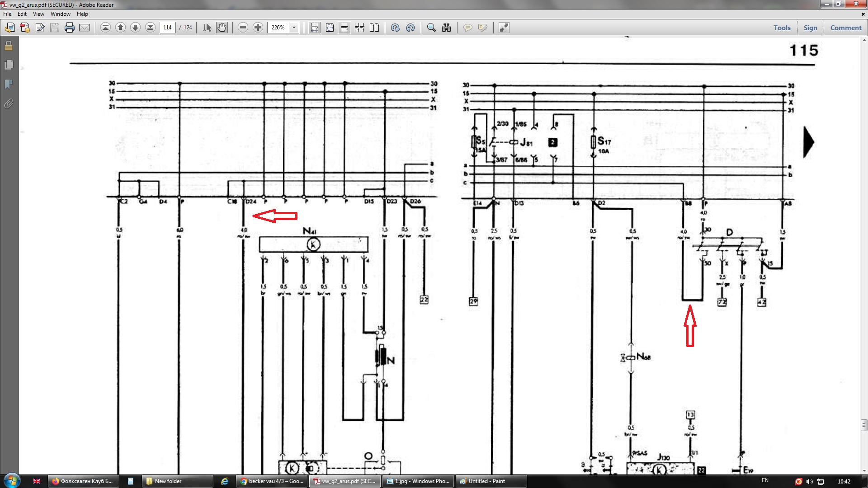
Task: Select the Hand pan tool
Action: pos(222,28)
